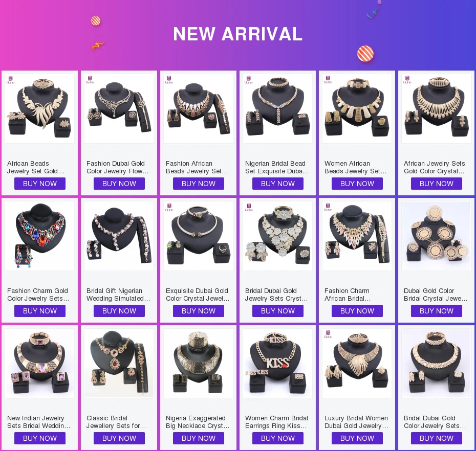Open Classic Bridal Jewellery Sets red stone image
This screenshot has height=451, width=476.
click(119, 363)
